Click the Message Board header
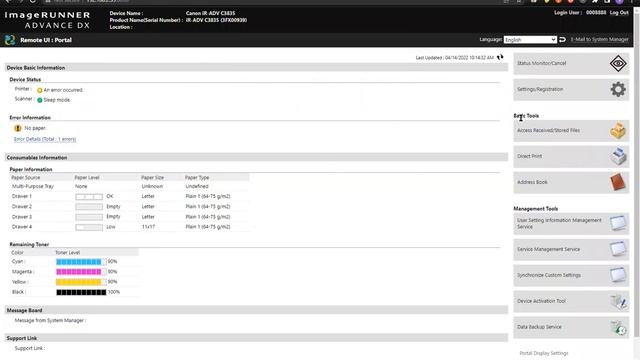 tap(256, 310)
